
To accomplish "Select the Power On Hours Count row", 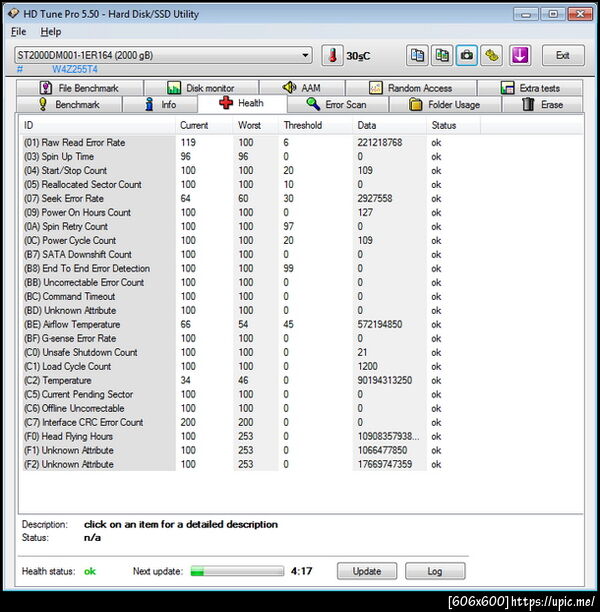I will coord(252,212).
